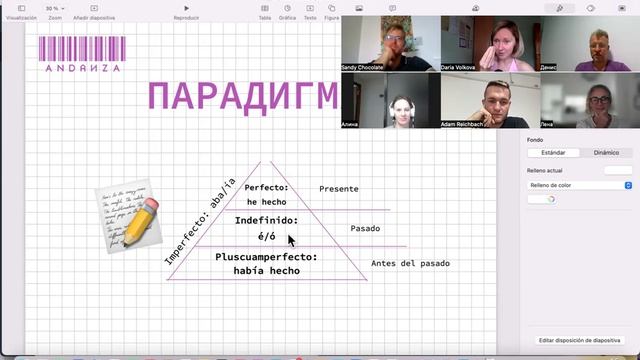Open the Zoom percentage dropdown
The width and height of the screenshot is (640, 360).
pos(55,9)
